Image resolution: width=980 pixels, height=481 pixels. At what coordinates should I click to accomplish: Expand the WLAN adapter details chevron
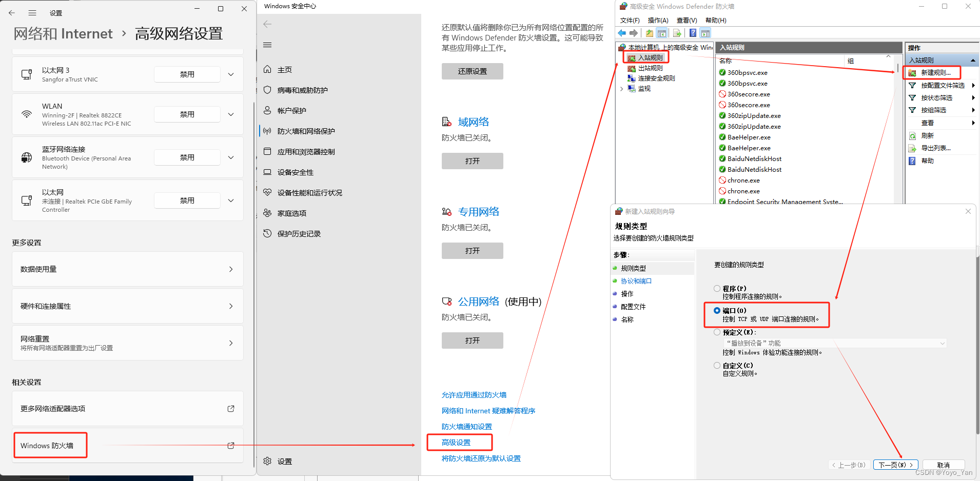[231, 114]
